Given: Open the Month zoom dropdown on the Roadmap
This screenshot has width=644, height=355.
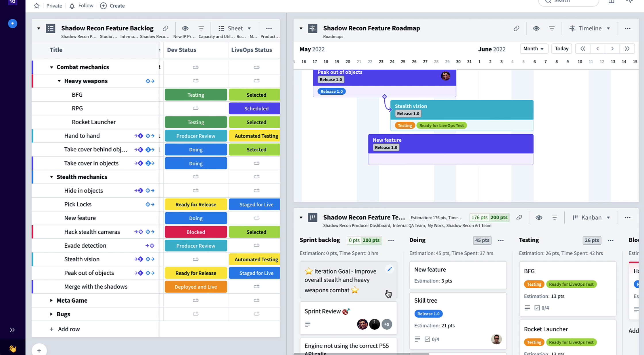Looking at the screenshot, I should [x=534, y=48].
